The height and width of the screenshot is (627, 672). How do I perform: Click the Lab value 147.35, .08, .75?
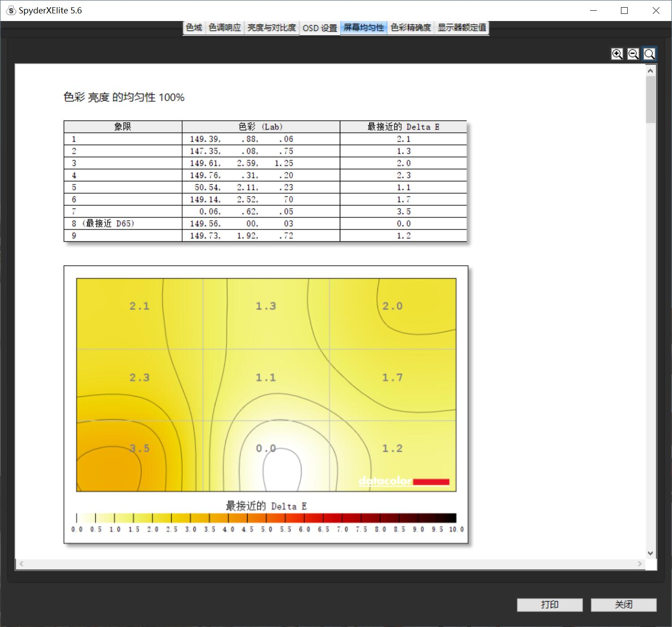pyautogui.click(x=241, y=151)
